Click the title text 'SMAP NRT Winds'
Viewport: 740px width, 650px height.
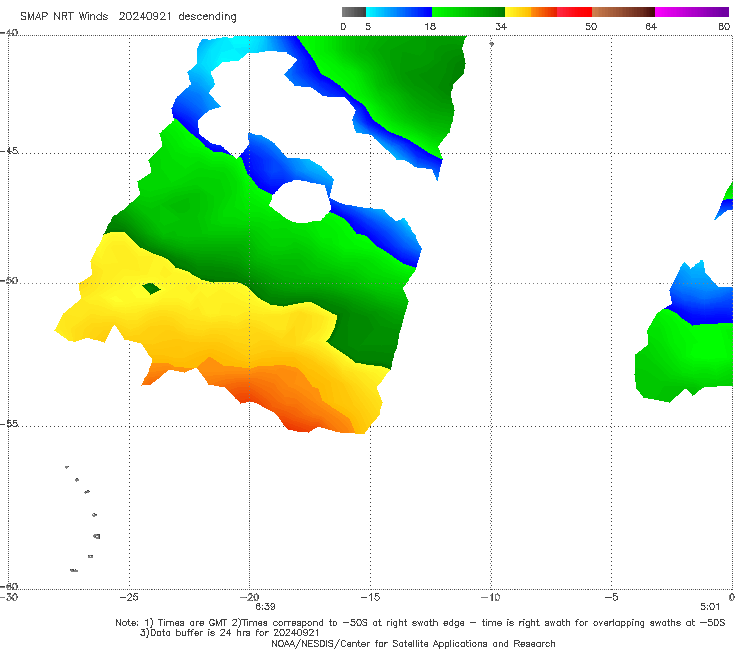(64, 17)
